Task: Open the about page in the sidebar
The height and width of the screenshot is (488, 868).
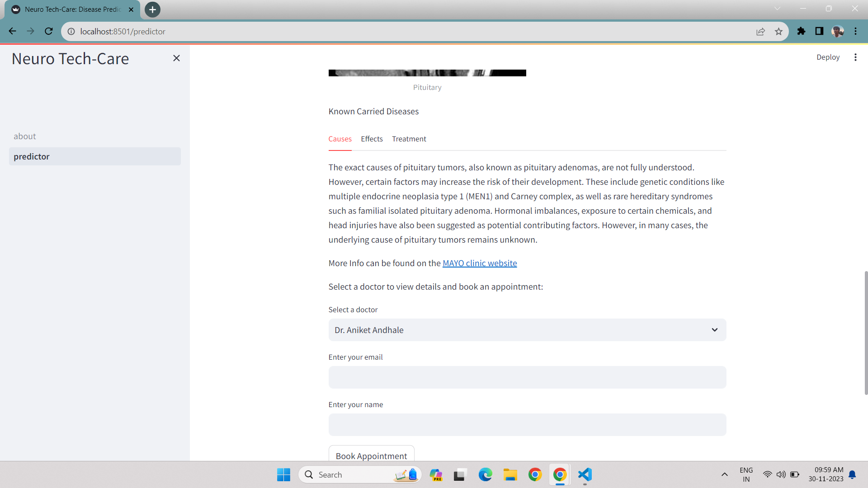Action: (x=25, y=136)
